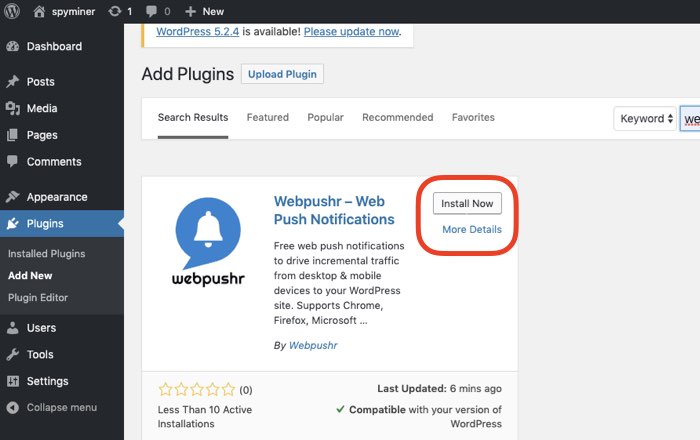Click the fifth rating star
This screenshot has height=440, width=700.
pyautogui.click(x=228, y=390)
